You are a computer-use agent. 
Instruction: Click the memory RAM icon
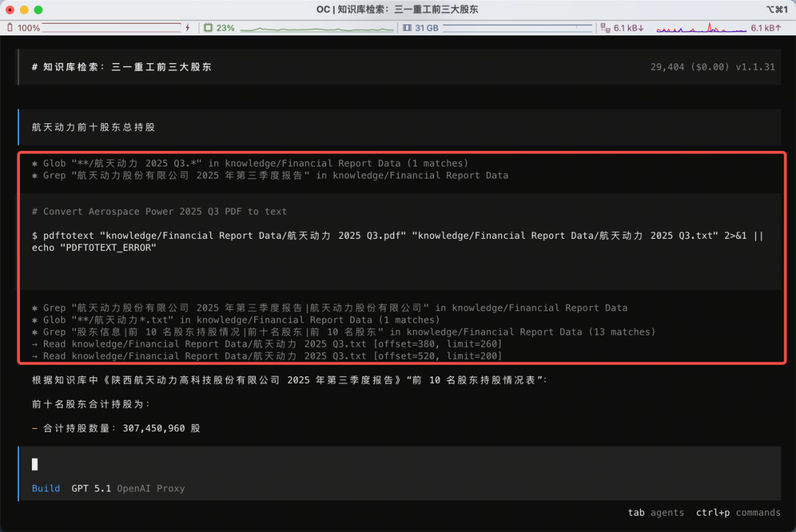407,28
